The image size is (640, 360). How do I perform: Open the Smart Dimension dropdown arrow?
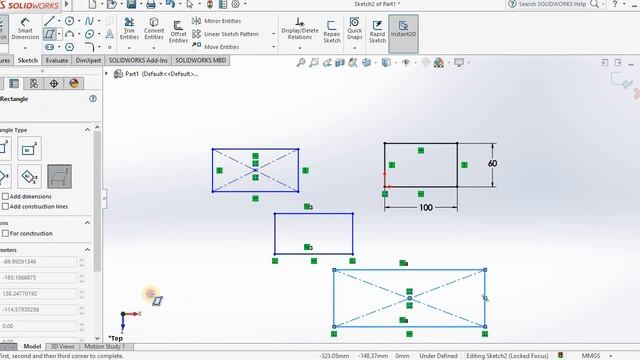click(25, 48)
